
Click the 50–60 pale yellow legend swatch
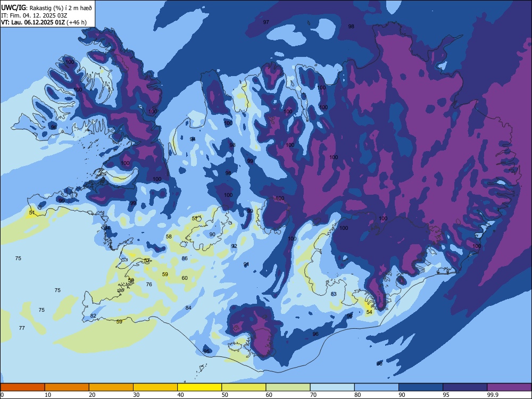[x=244, y=387]
